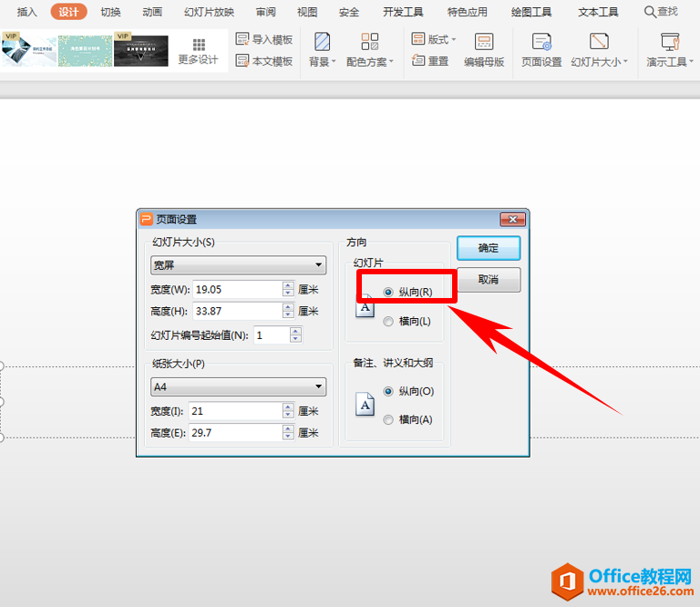Click the 取消 button to cancel
This screenshot has width=700, height=607.
pyautogui.click(x=489, y=280)
